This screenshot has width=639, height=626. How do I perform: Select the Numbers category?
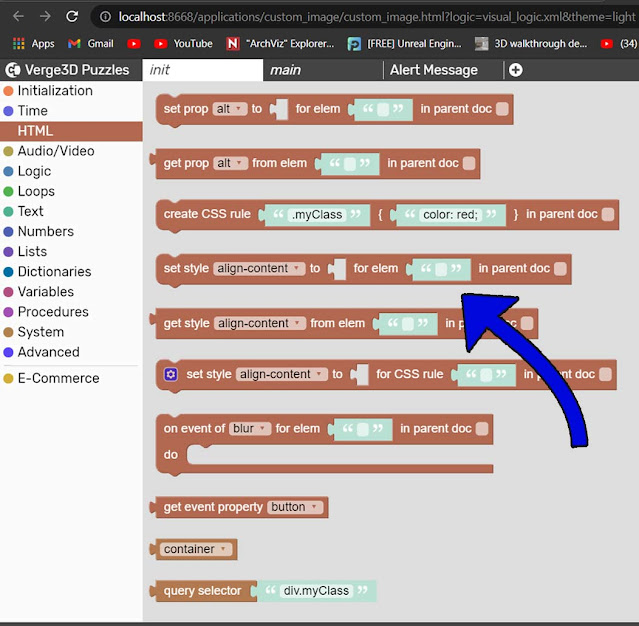[x=71, y=231]
